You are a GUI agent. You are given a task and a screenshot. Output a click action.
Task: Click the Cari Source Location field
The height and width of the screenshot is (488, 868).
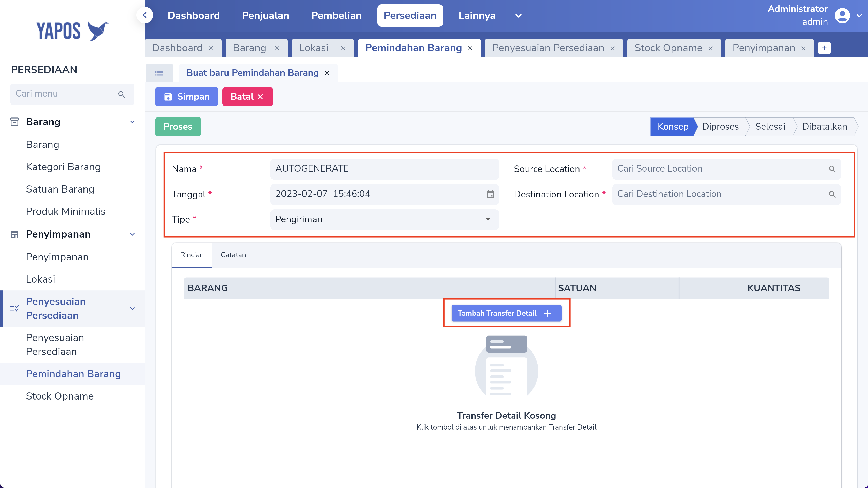[x=726, y=169]
